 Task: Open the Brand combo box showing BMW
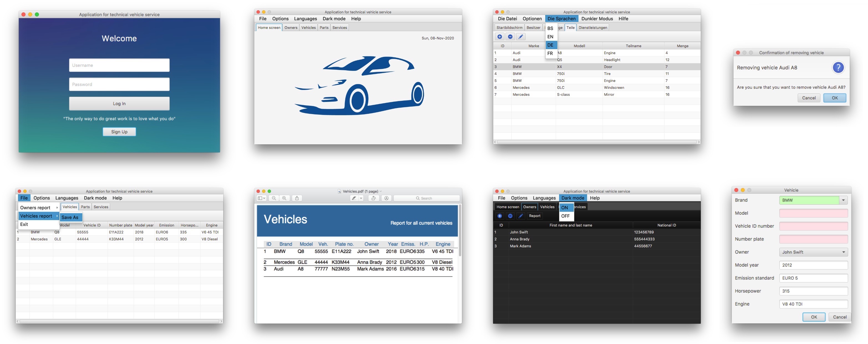pos(813,200)
